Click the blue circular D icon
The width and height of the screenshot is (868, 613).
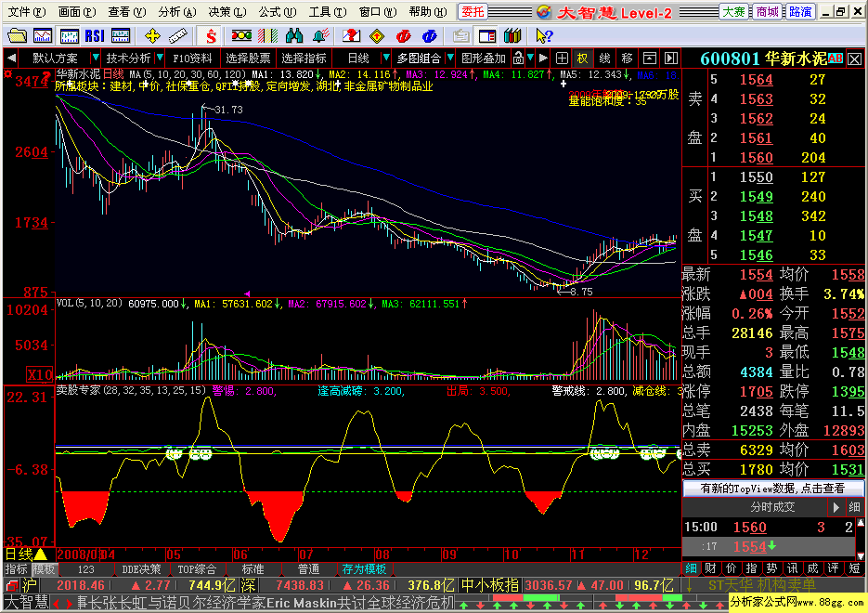[430, 36]
